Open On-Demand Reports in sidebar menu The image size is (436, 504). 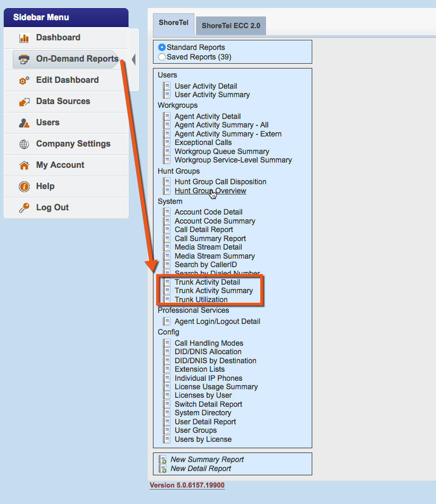point(77,59)
